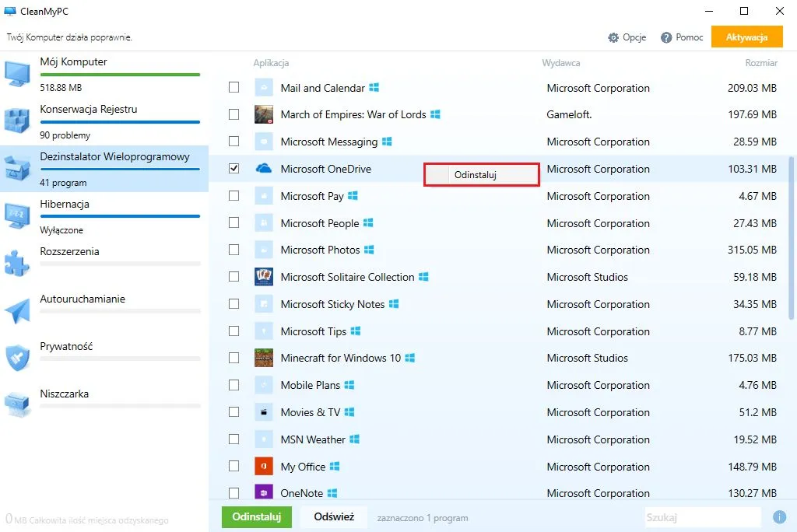Sort apps by the Rozmiar column

click(760, 63)
